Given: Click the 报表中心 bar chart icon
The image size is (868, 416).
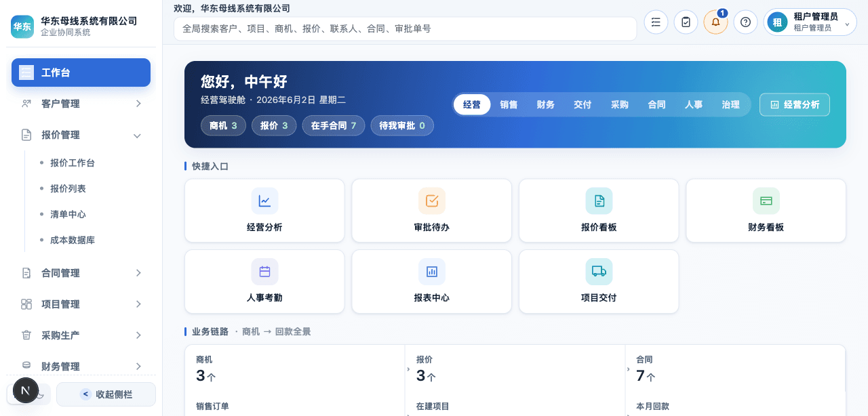Looking at the screenshot, I should tap(432, 272).
